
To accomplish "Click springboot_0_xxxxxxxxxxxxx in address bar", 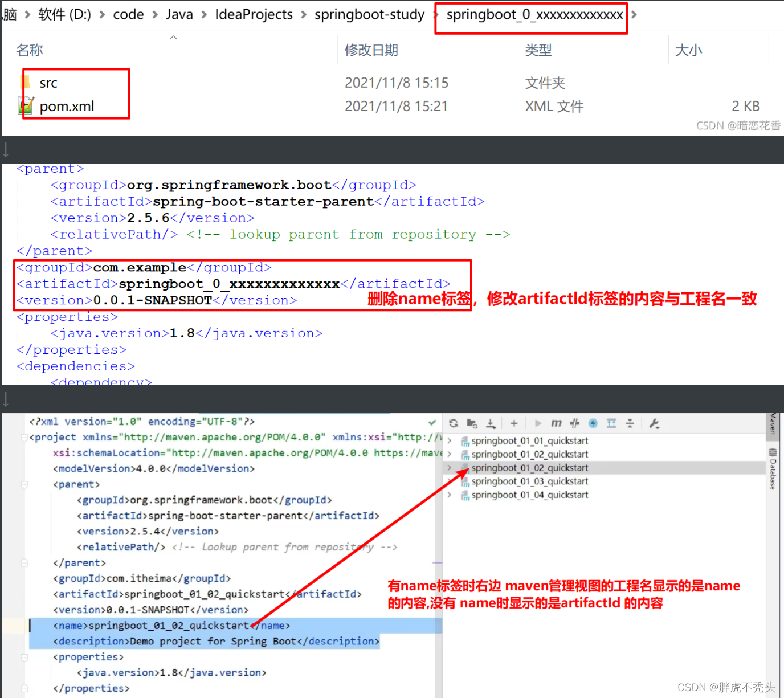I will 534,14.
